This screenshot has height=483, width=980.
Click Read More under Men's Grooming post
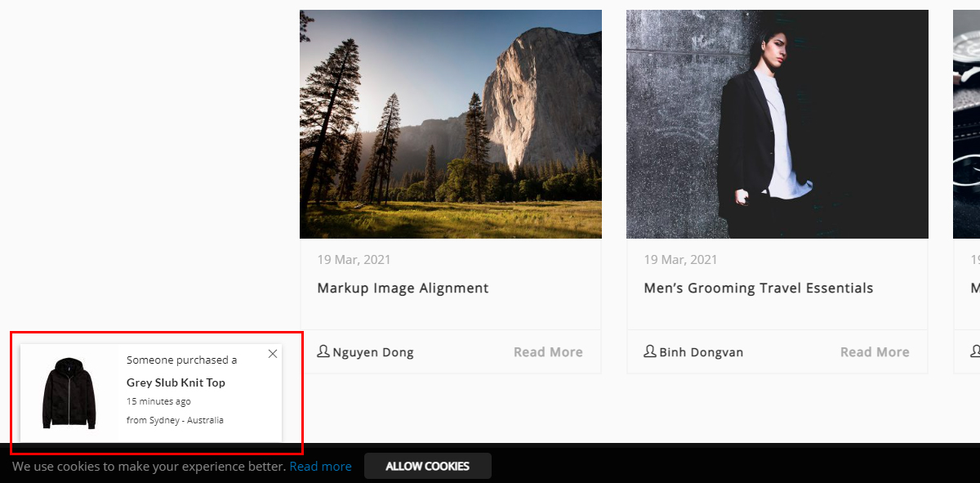pyautogui.click(x=875, y=352)
